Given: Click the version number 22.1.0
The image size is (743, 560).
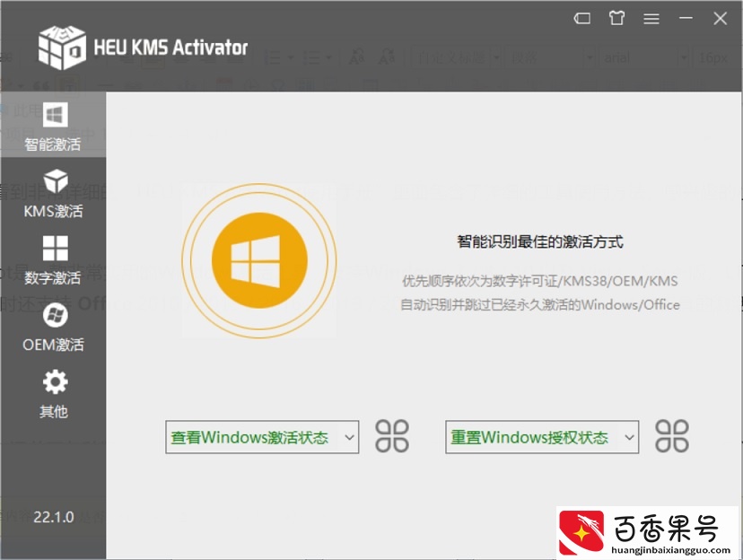Looking at the screenshot, I should [54, 516].
